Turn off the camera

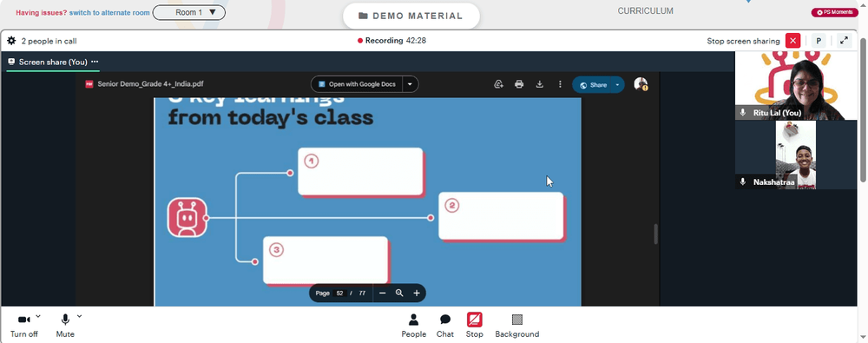coord(23,326)
